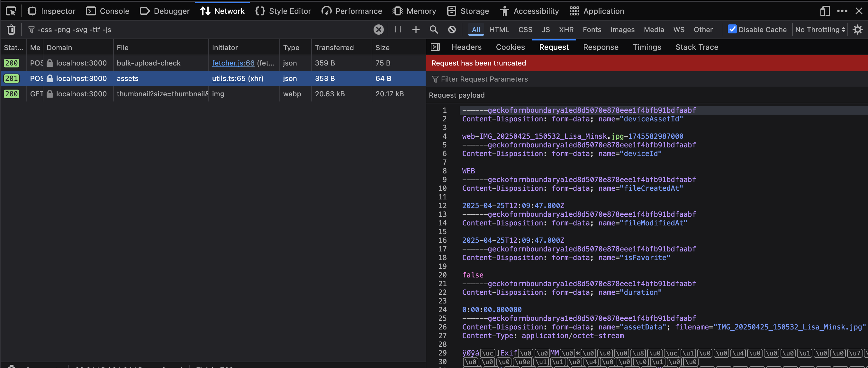Enable the Images request filter

[x=622, y=30]
